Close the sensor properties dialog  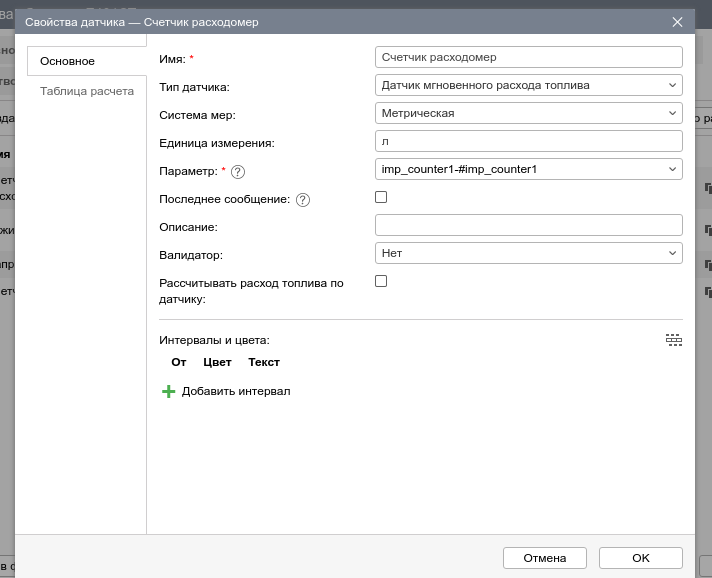coord(677,21)
